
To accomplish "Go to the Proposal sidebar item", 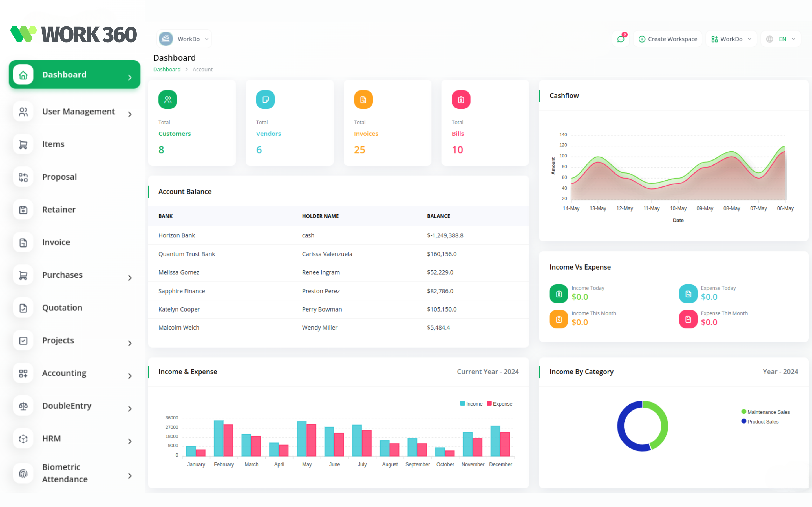I will pos(59,177).
